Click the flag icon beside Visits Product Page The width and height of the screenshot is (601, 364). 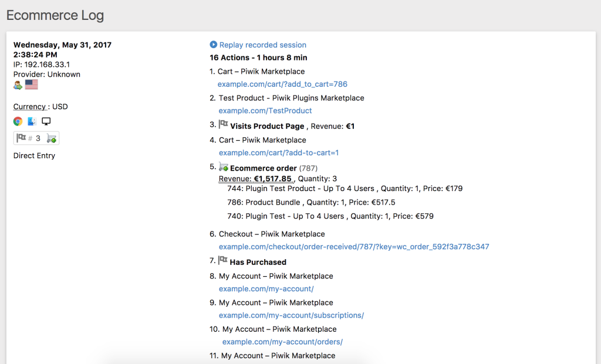pos(223,125)
